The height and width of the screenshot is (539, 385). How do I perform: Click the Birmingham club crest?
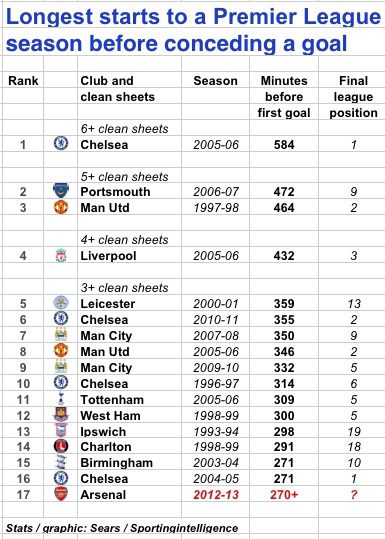click(x=61, y=462)
